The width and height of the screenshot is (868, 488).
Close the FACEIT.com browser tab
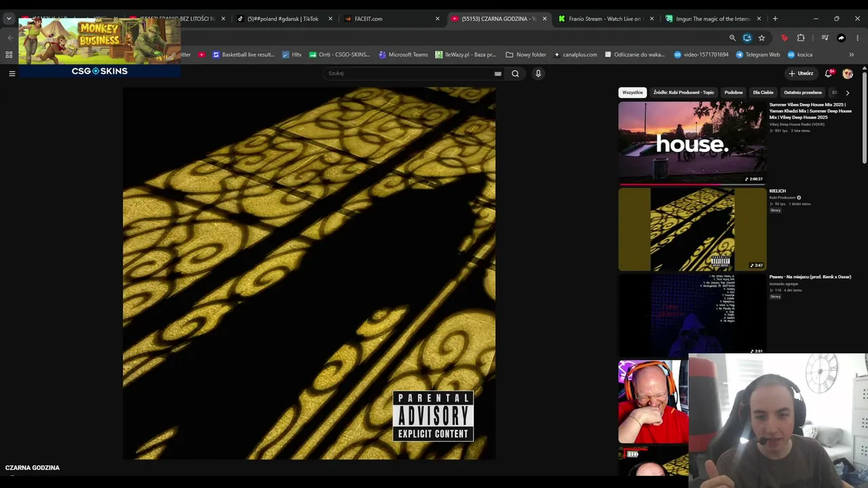[x=437, y=19]
